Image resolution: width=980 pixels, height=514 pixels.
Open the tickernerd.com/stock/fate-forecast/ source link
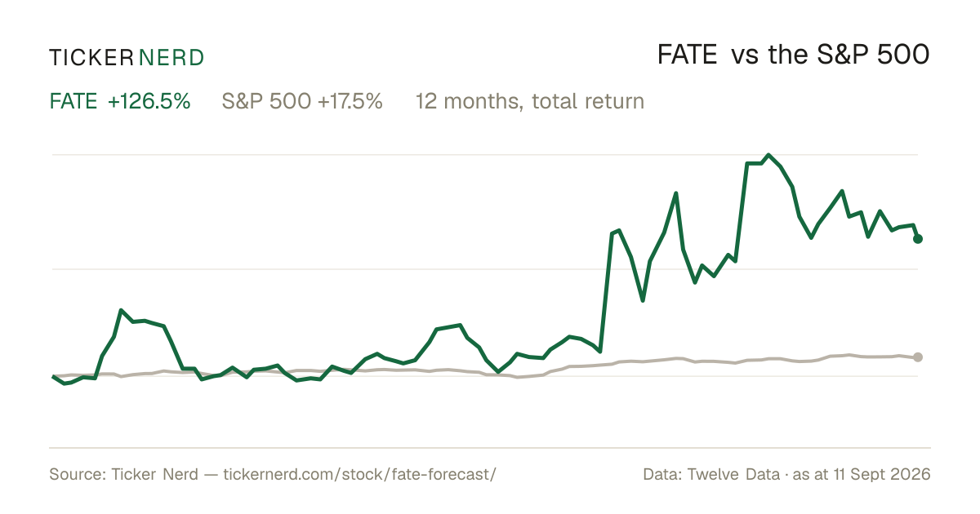[359, 474]
